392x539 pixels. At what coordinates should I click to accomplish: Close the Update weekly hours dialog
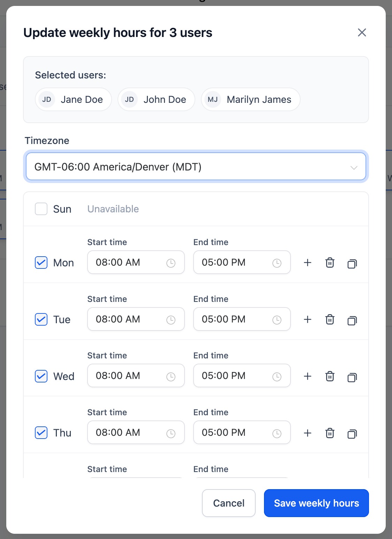click(x=362, y=32)
